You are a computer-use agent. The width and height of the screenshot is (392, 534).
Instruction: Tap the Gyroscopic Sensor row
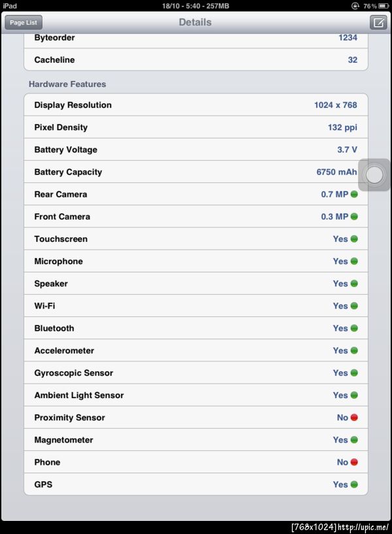[195, 373]
